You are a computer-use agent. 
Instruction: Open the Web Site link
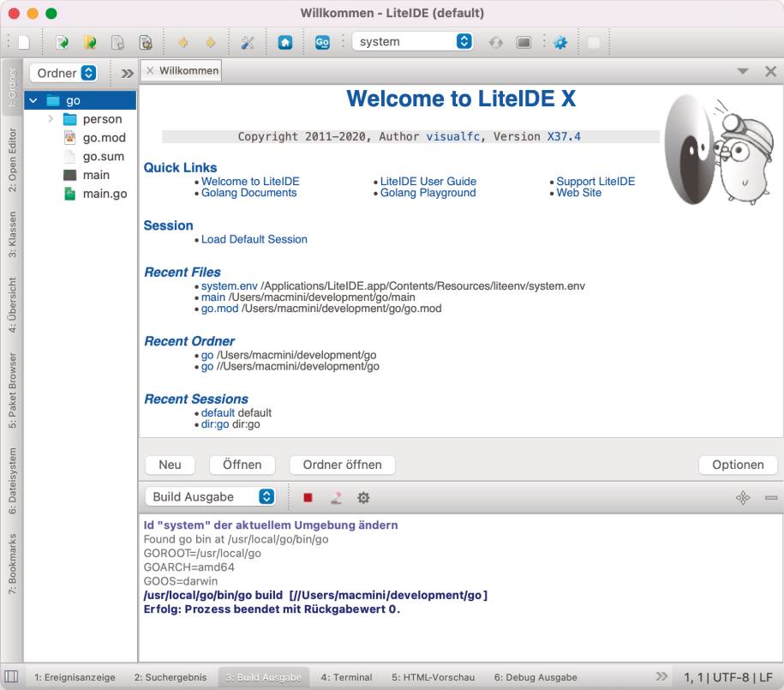pyautogui.click(x=578, y=193)
